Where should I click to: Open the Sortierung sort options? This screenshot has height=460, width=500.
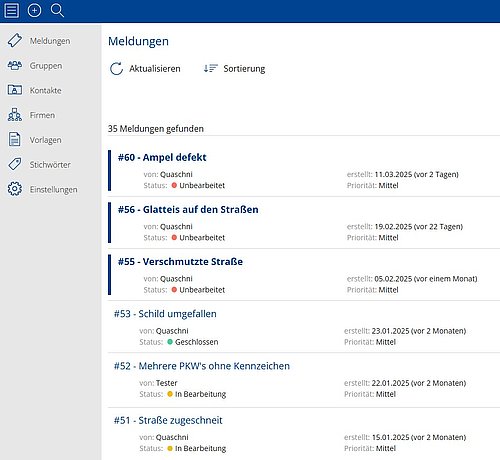(234, 69)
